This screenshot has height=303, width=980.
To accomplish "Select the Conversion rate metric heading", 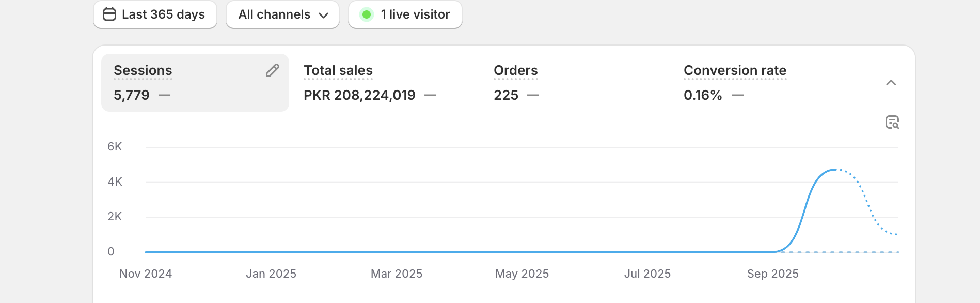I will click(x=735, y=71).
